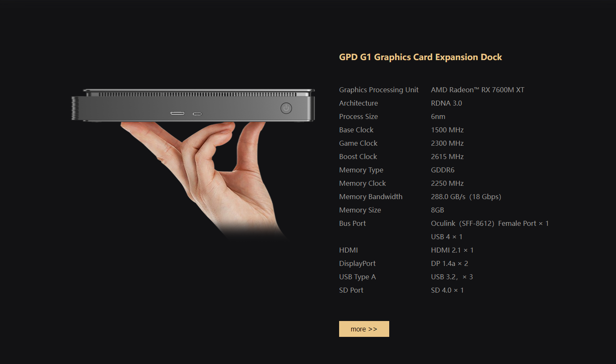Viewport: 616px width, 364px height.
Task: Click the small USB-C port on the dock
Action: coord(197,114)
